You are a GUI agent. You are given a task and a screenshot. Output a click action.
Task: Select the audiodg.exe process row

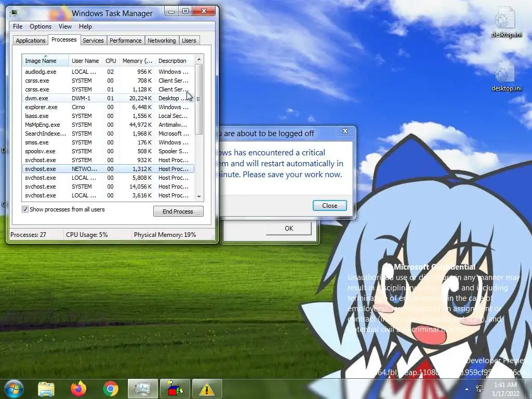tap(108, 72)
